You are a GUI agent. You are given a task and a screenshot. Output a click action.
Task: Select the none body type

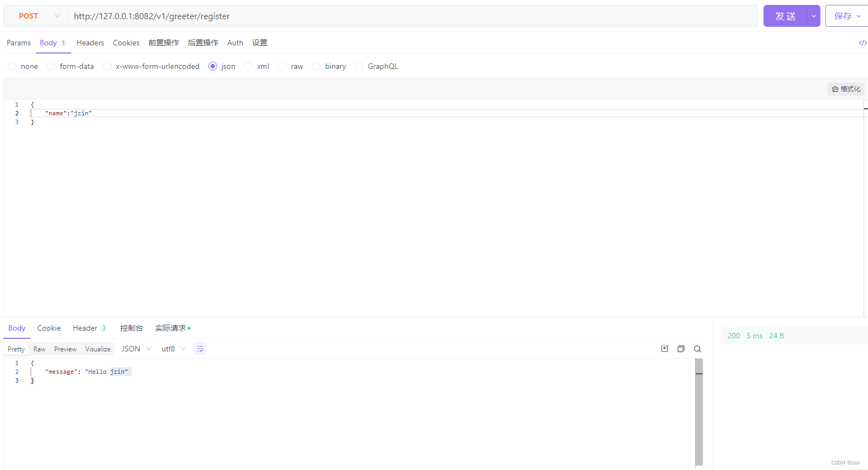[x=12, y=66]
